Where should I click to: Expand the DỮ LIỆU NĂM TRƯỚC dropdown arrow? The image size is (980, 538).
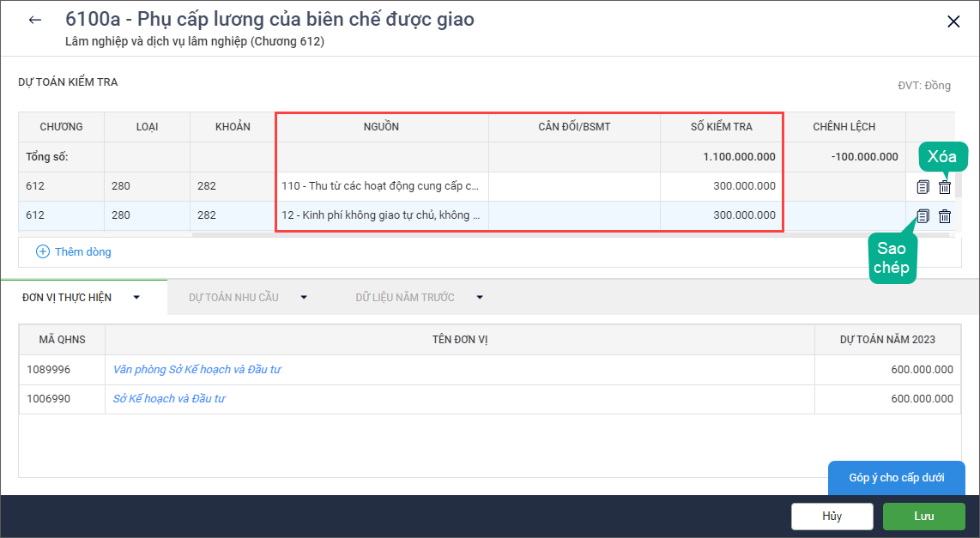[x=479, y=298]
